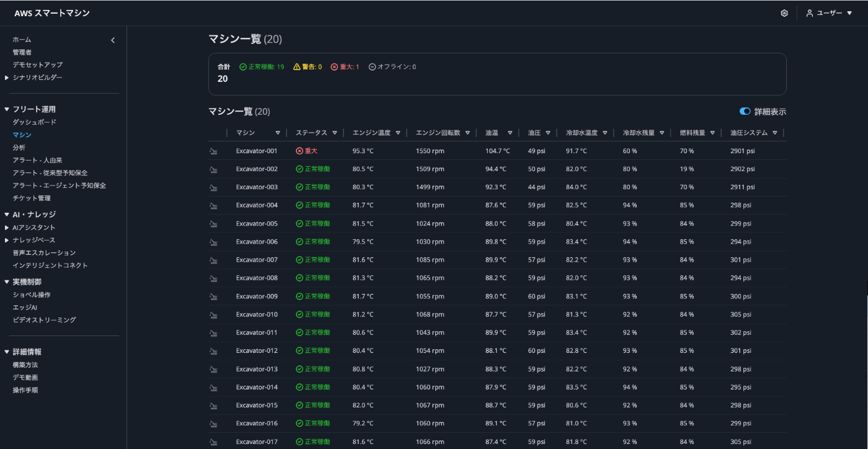Expand the ナレッジベース sidebar item
Screen dimensions: 868x449
tap(7, 240)
